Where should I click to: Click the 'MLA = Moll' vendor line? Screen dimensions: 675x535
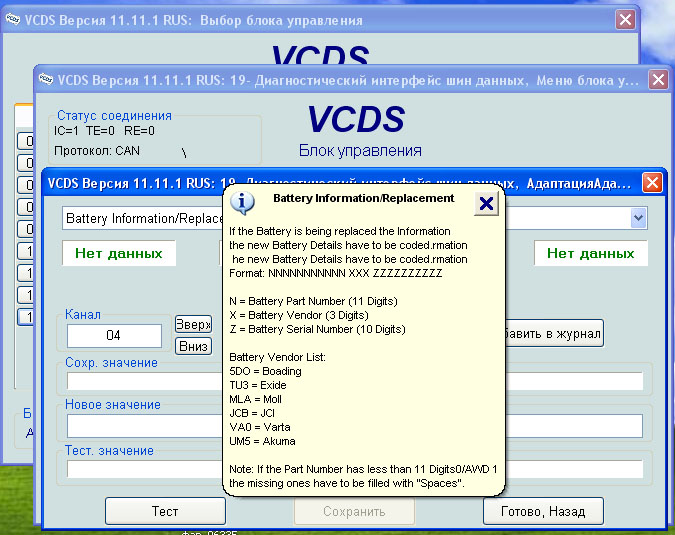click(x=255, y=399)
